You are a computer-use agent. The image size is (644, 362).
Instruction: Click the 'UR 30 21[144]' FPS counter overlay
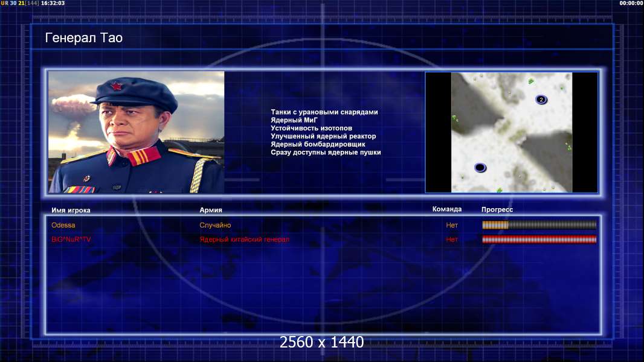pyautogui.click(x=20, y=3)
